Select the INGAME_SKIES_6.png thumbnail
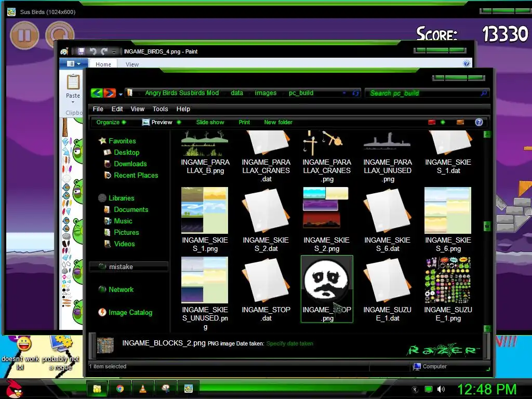Screen dimensions: 532x399 tap(448, 210)
